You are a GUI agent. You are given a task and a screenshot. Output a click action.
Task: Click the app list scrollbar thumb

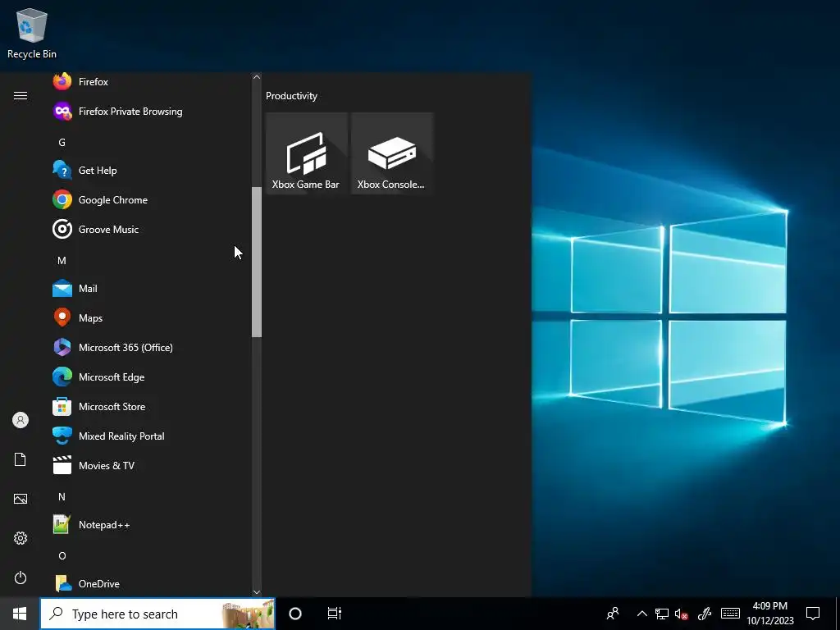pyautogui.click(x=257, y=262)
